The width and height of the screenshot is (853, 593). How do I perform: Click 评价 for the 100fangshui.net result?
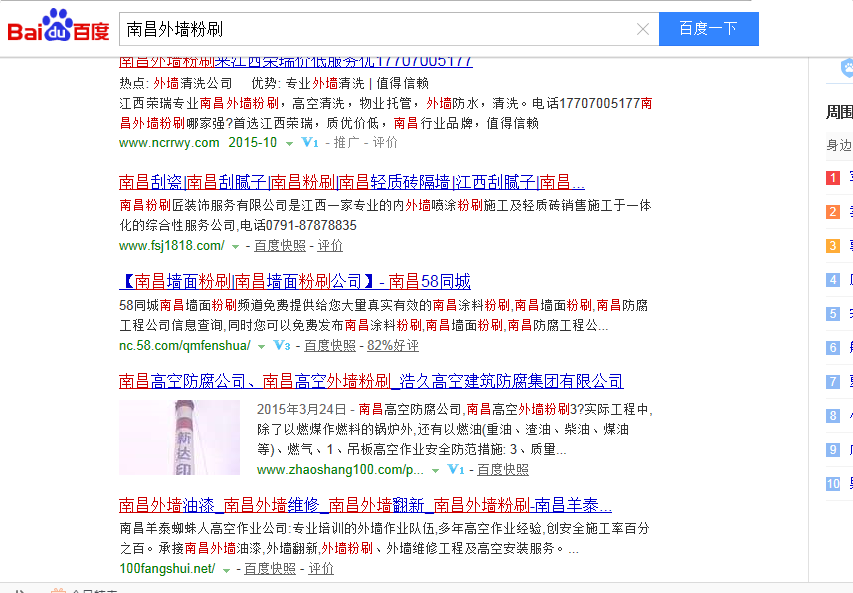[x=321, y=569]
